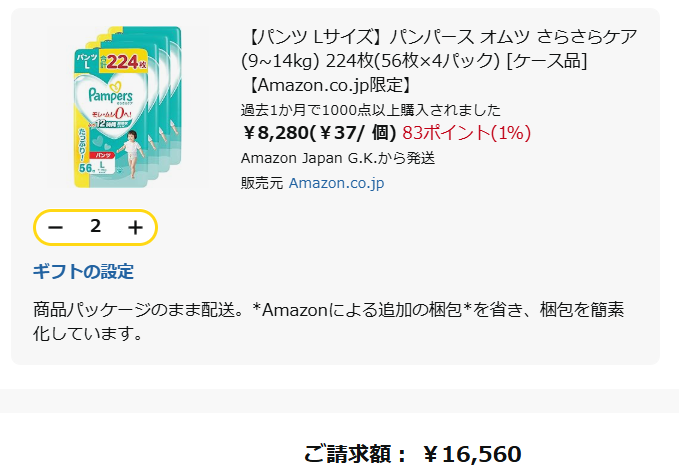The image size is (679, 466).
Task: Click the ご請求額 label
Action: (x=355, y=455)
